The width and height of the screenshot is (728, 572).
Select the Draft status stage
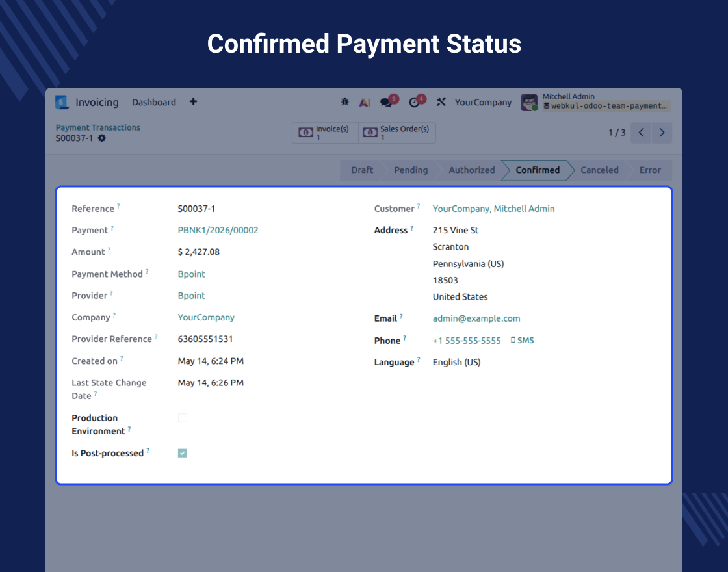coord(361,170)
